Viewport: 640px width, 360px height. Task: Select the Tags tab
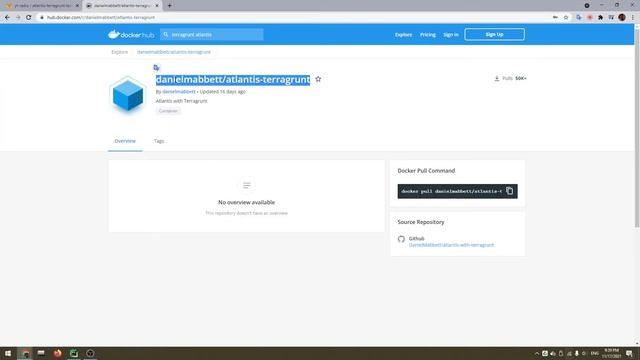(x=159, y=141)
